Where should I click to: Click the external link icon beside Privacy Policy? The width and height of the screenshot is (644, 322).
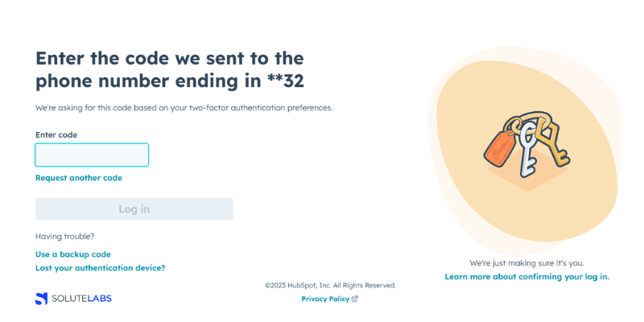pos(355,299)
